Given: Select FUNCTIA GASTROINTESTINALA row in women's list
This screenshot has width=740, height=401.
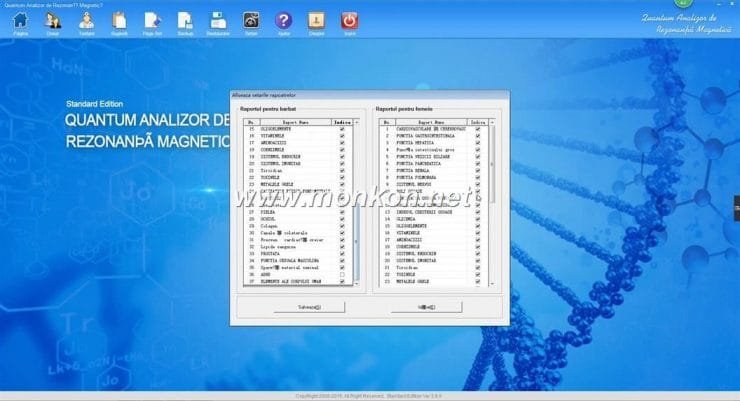Looking at the screenshot, I should [434, 136].
